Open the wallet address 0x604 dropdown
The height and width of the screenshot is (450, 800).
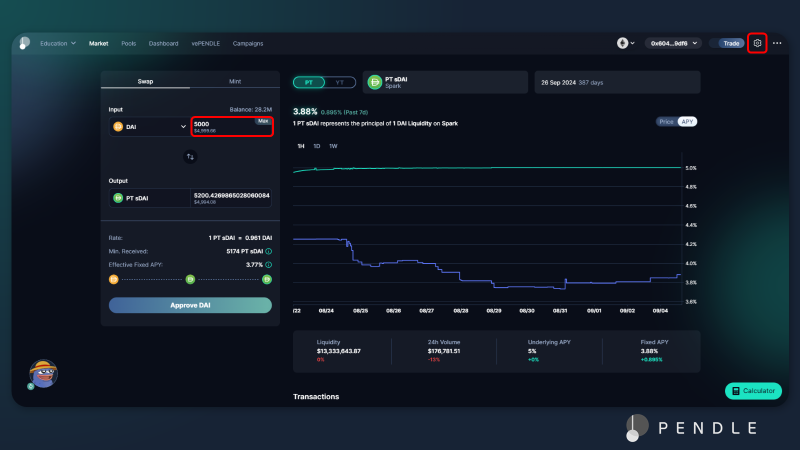tap(672, 43)
